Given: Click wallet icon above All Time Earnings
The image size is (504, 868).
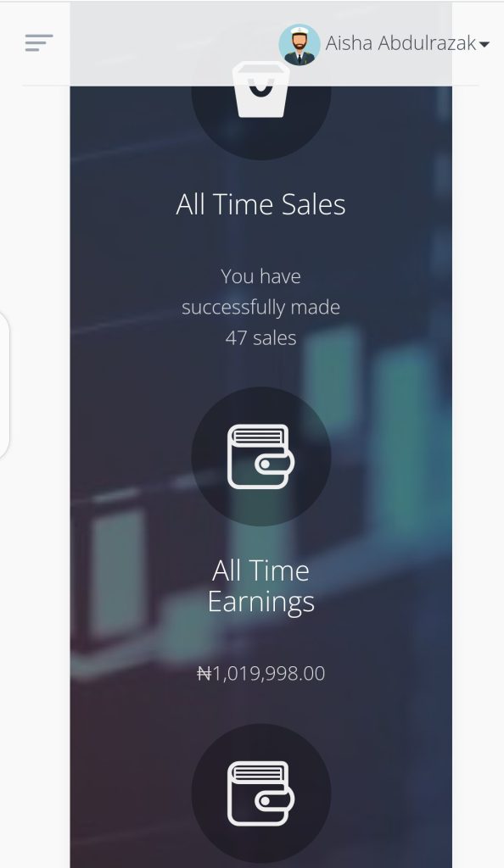Looking at the screenshot, I should pos(260,457).
